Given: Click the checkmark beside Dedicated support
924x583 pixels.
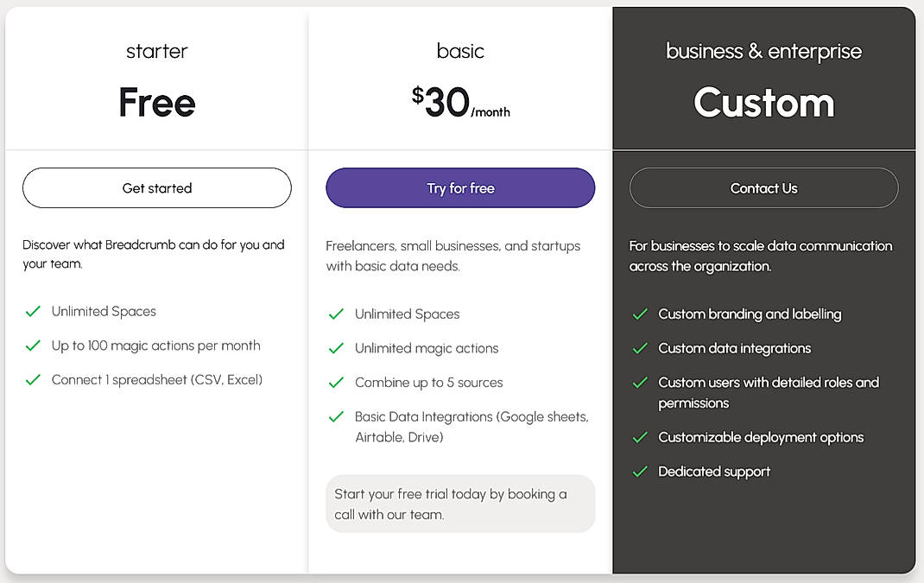Looking at the screenshot, I should click(x=640, y=472).
